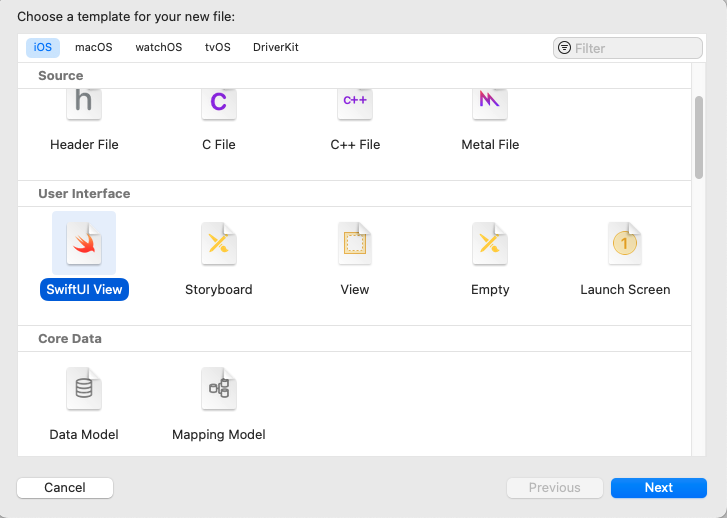Pick the C++ File template icon
This screenshot has height=518, width=727.
pos(355,104)
